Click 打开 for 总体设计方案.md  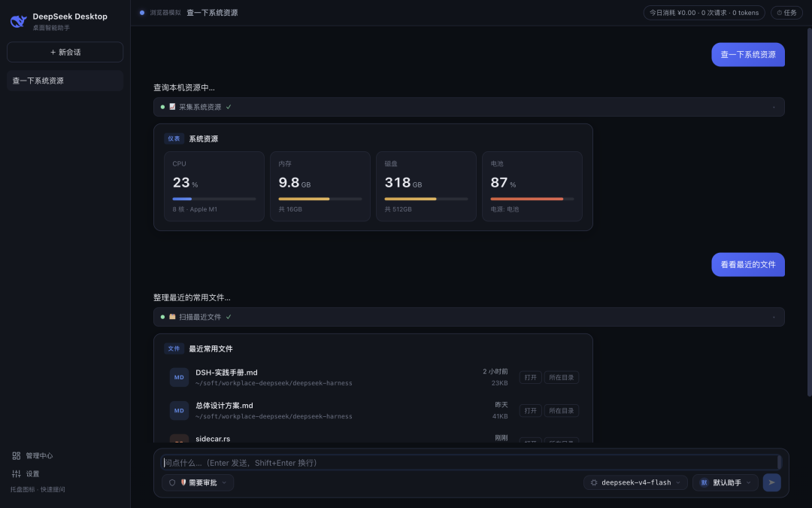coord(530,411)
